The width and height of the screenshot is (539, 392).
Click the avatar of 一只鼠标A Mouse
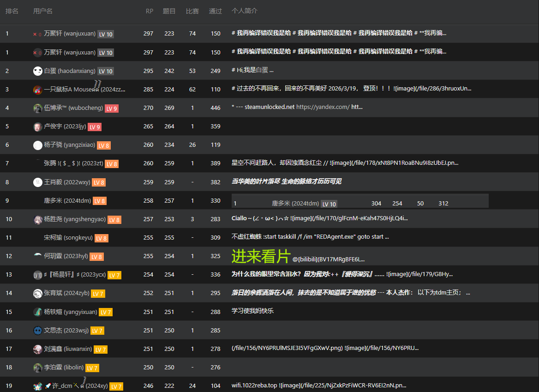pyautogui.click(x=37, y=90)
